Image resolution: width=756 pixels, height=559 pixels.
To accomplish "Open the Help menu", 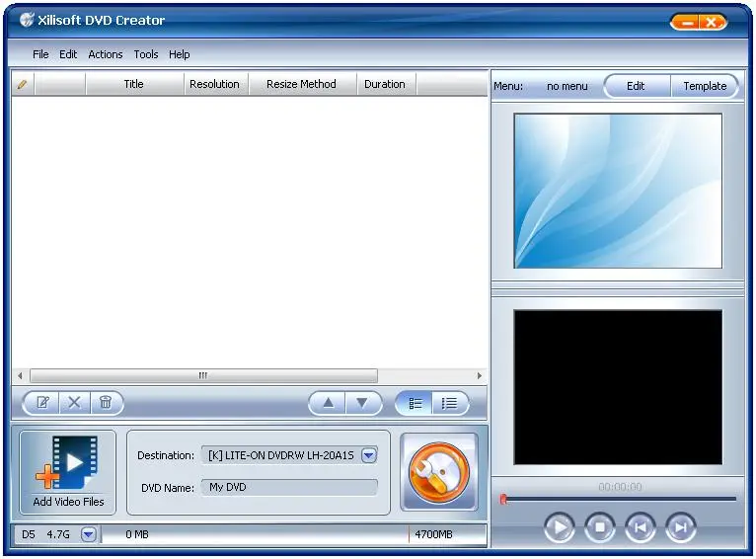I will tap(179, 54).
